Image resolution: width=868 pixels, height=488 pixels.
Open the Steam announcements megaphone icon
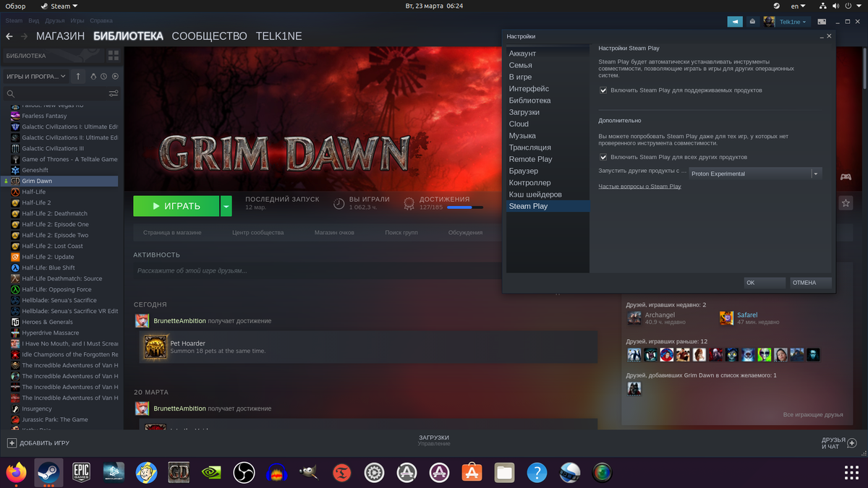coord(736,22)
